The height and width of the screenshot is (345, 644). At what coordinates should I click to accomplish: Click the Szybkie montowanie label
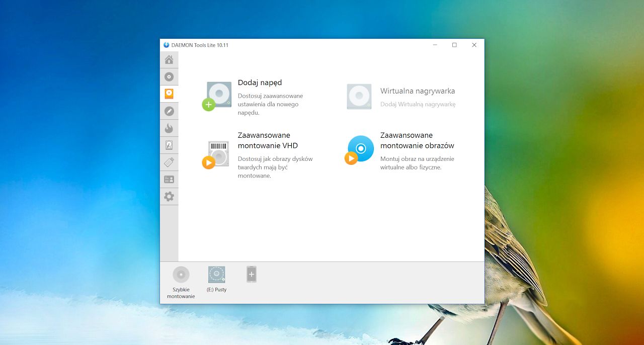pos(181,293)
